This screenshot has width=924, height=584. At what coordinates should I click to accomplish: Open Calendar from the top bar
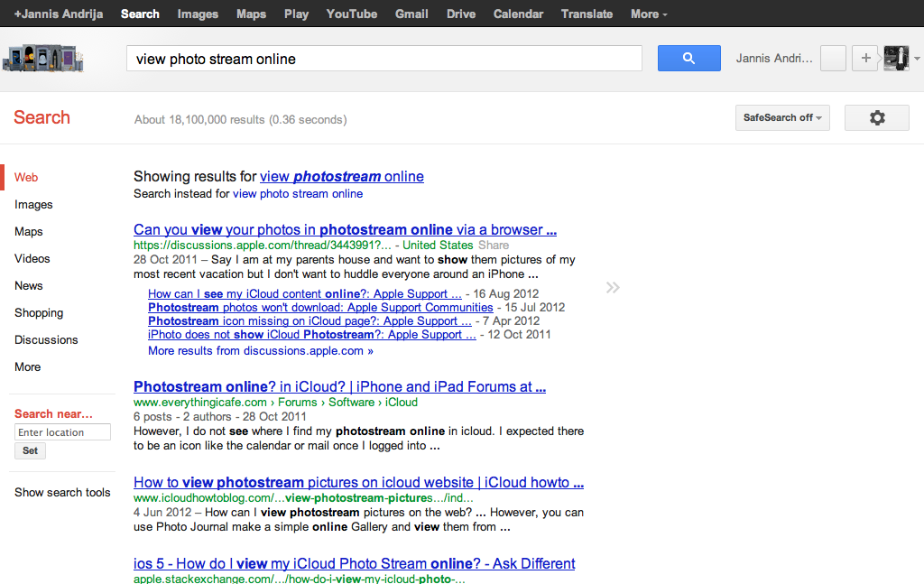518,14
